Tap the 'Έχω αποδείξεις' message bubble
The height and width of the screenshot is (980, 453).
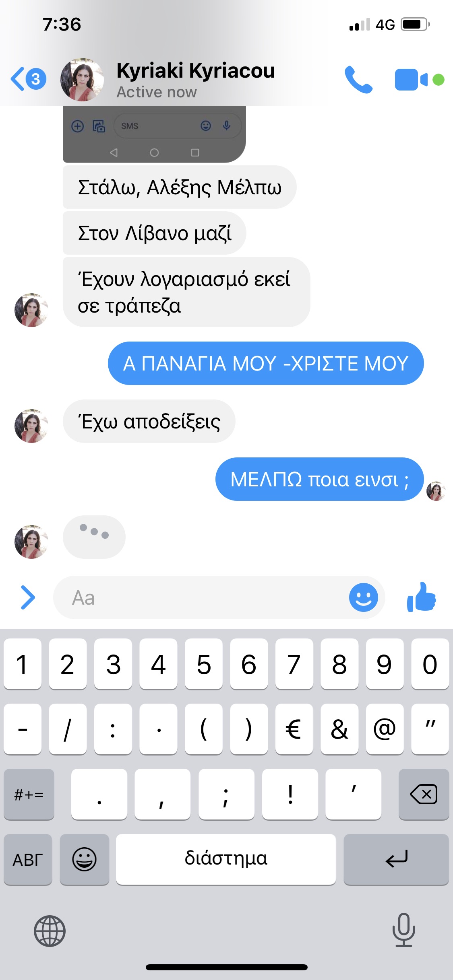click(x=149, y=421)
